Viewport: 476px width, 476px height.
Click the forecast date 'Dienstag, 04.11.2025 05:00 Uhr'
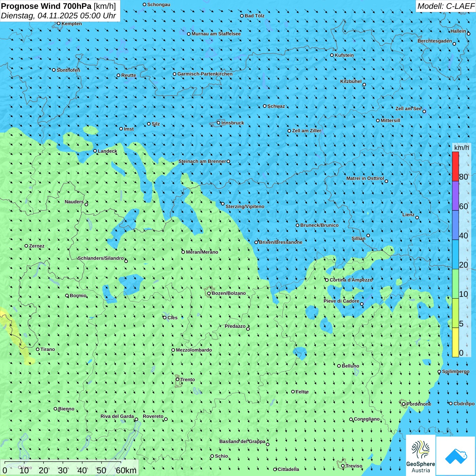[x=58, y=16]
